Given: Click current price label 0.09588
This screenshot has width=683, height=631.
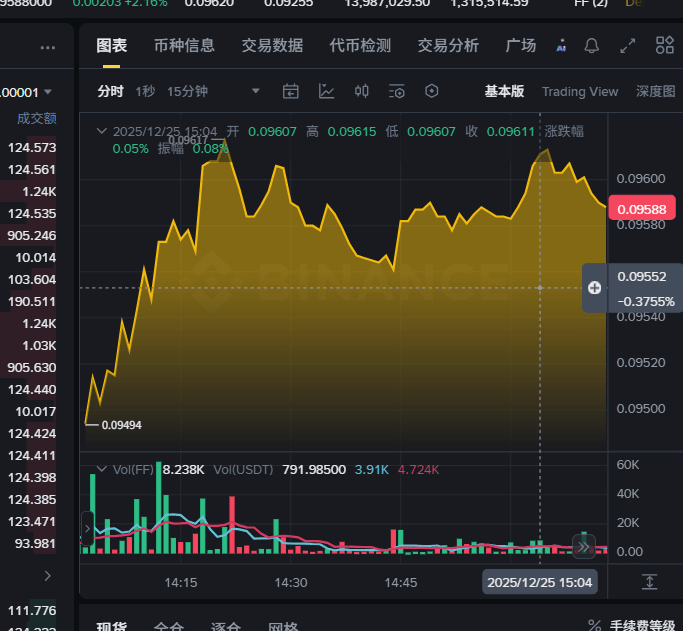Looking at the screenshot, I should [642, 209].
